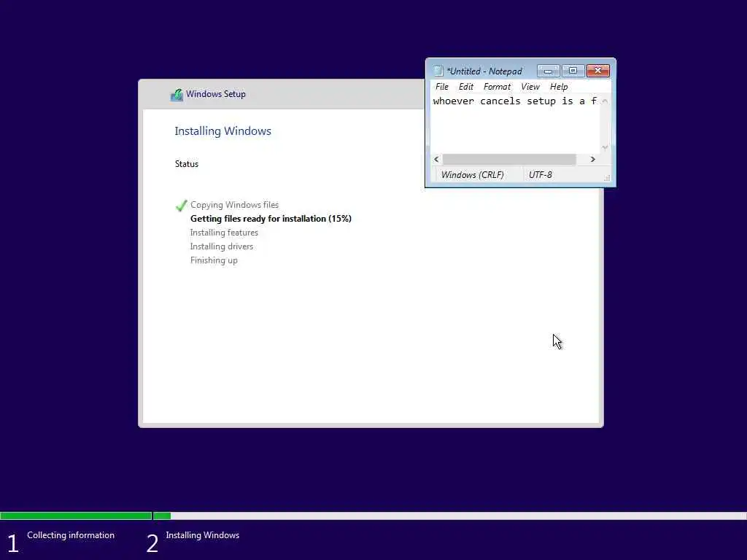747x560 pixels.
Task: Click the Notepad horizontal scrollbar left arrow
Action: click(436, 159)
